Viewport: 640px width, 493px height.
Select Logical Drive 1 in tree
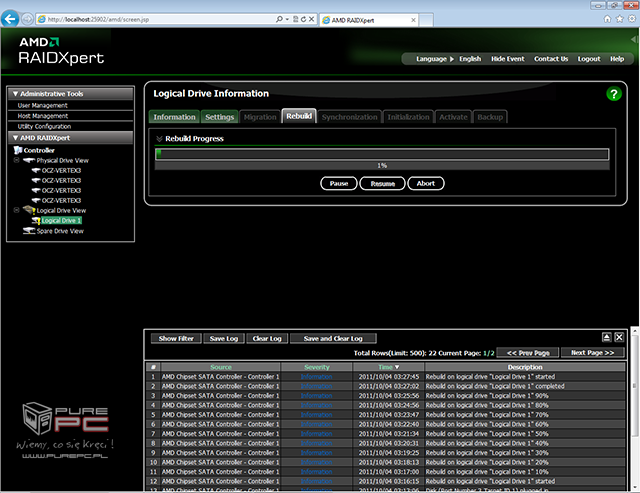[x=61, y=220]
